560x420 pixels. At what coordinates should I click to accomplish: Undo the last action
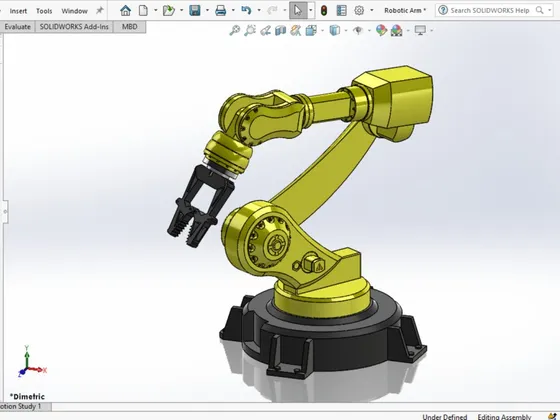tap(246, 10)
